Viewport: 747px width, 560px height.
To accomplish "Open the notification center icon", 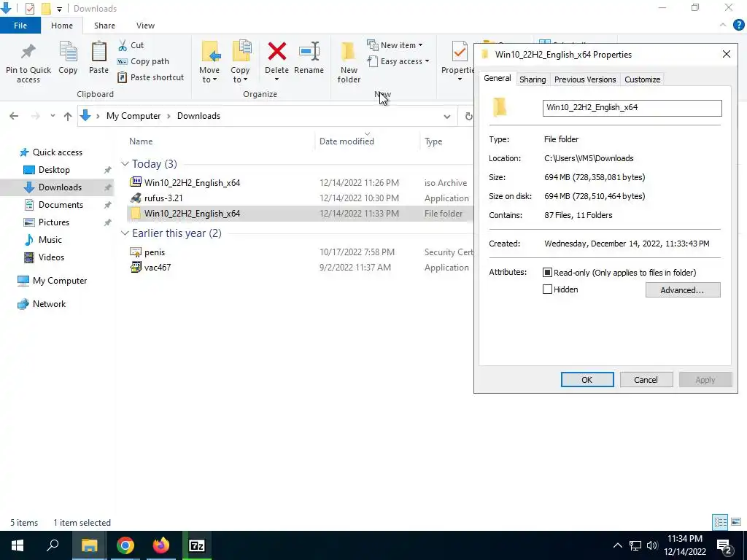I will [x=725, y=546].
